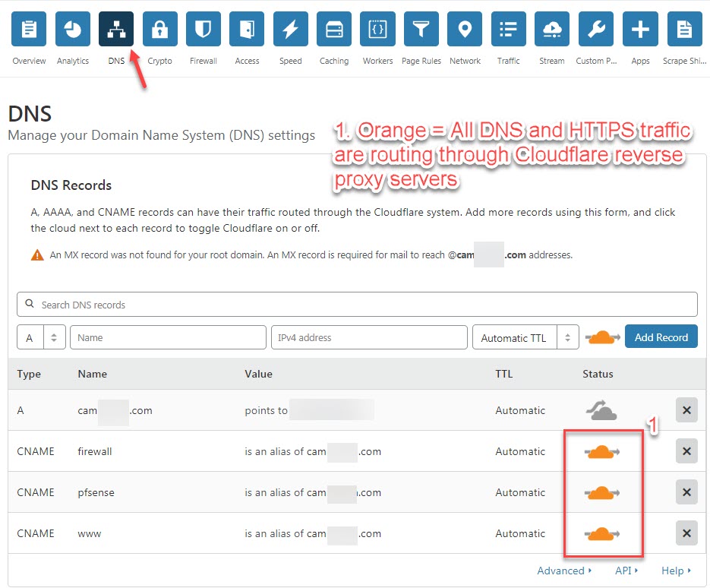Open the Scrape Shield document icon
The height and width of the screenshot is (588, 710).
coord(685,29)
